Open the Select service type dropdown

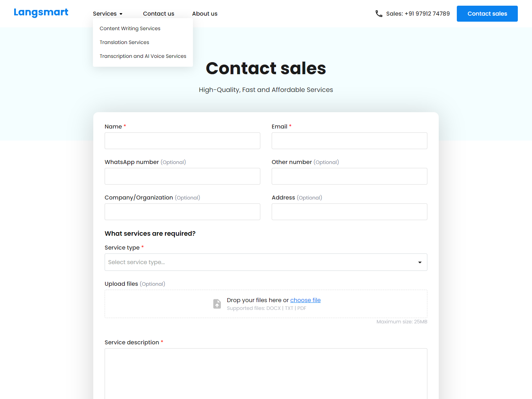click(266, 262)
